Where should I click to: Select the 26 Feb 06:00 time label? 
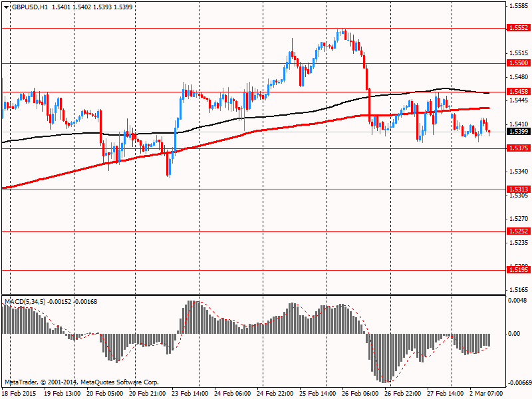pos(360,393)
